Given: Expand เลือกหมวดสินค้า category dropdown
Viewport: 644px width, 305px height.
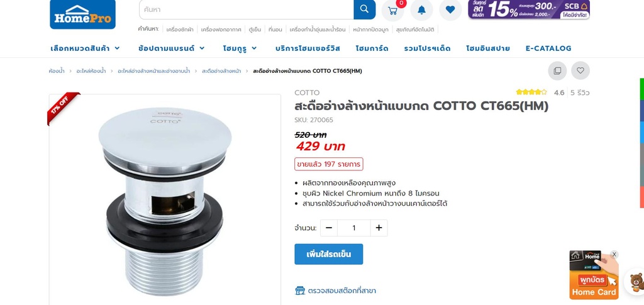Looking at the screenshot, I should [x=85, y=48].
